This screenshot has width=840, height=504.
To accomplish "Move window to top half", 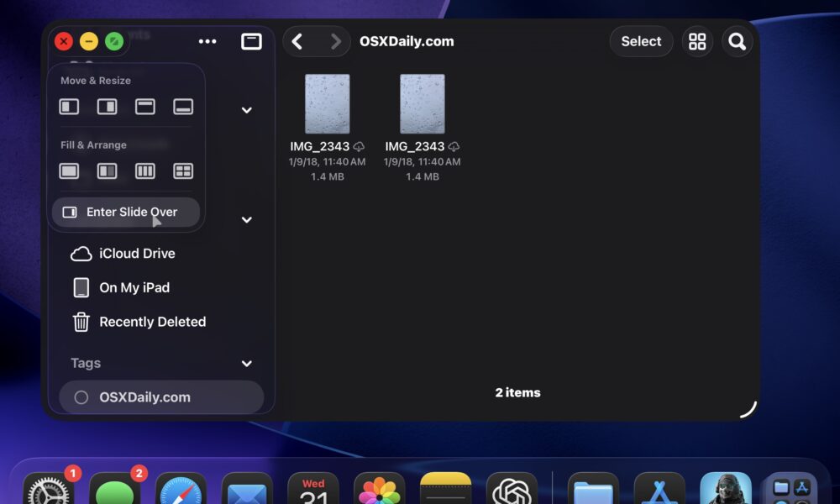I will 145,107.
